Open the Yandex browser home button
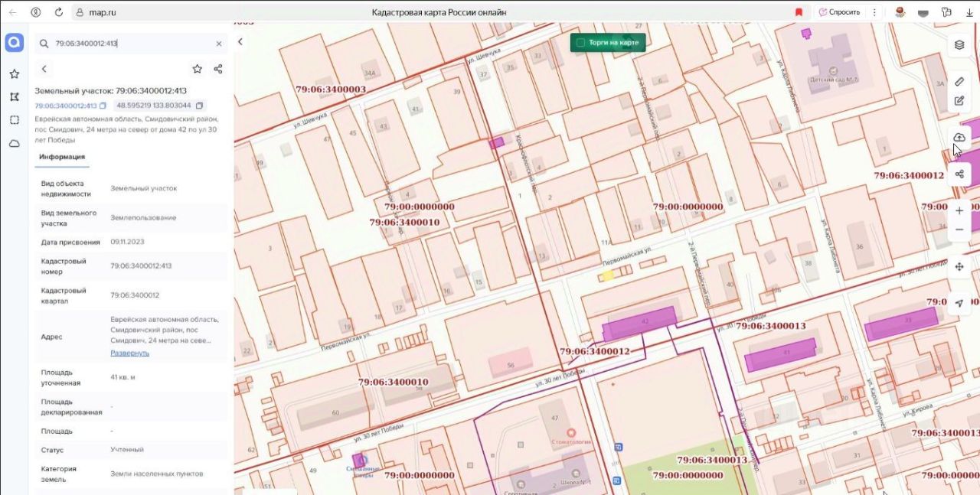The height and width of the screenshot is (495, 980). tap(36, 12)
